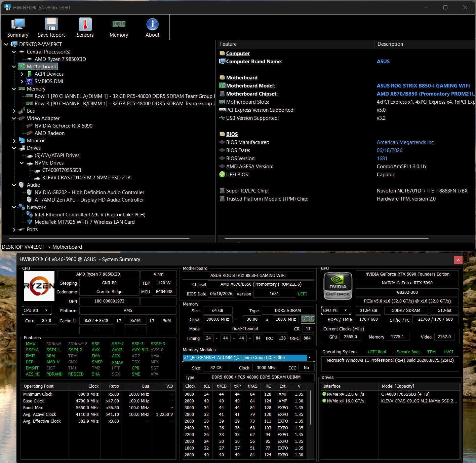The width and height of the screenshot is (476, 463).
Task: Click American Megatrends Inc. link
Action: pos(406,142)
